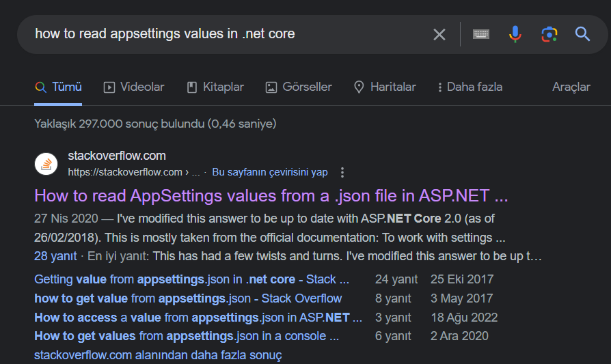This screenshot has width=611, height=364.
Task: Click Bu sayfanın çevirisini yap link
Action: point(270,172)
